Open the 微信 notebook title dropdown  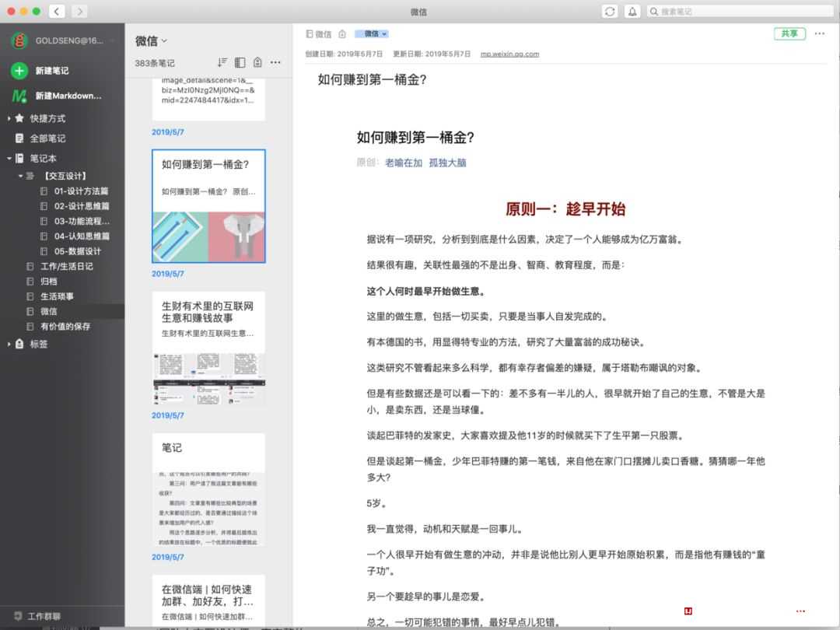[x=151, y=40]
